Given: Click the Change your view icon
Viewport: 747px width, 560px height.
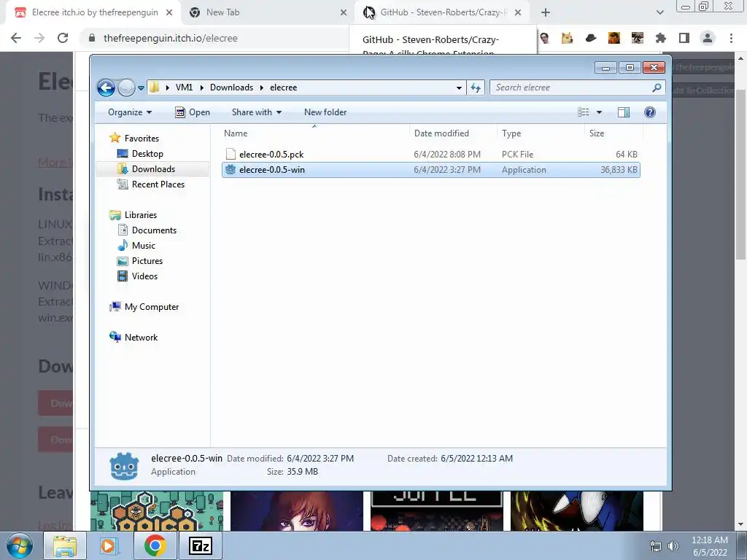Looking at the screenshot, I should pos(584,112).
